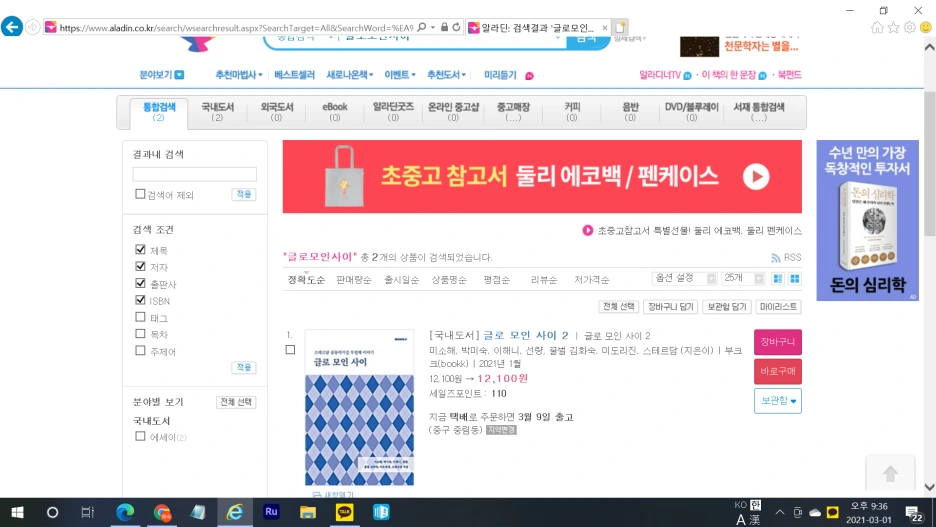Open File Explorer from taskbar

click(x=307, y=512)
